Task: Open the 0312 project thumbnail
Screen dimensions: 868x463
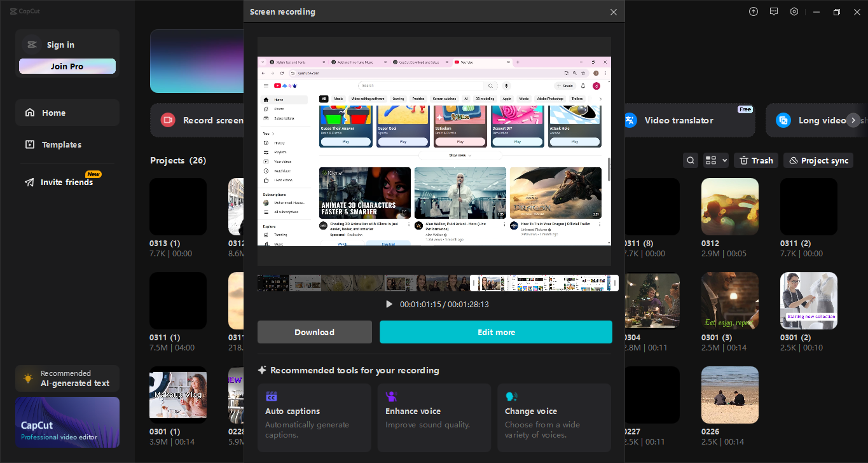Action: (x=729, y=206)
